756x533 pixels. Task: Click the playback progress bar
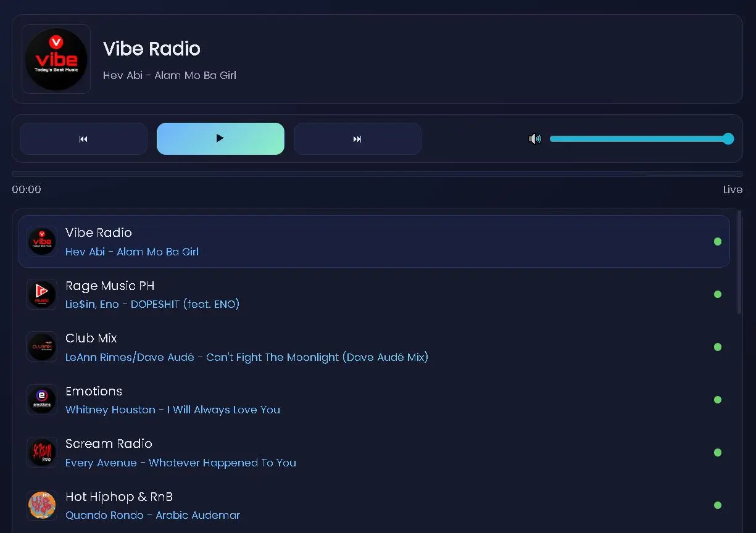click(x=377, y=174)
